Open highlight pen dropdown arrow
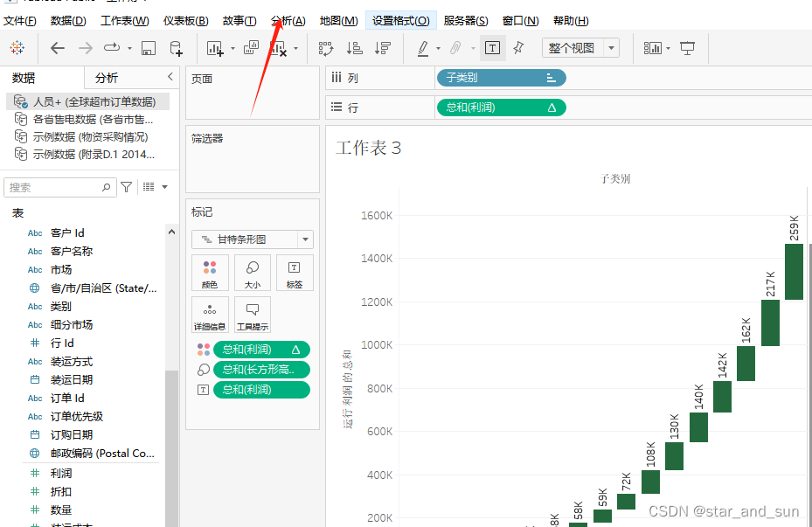Image resolution: width=812 pixels, height=527 pixels. 438,49
